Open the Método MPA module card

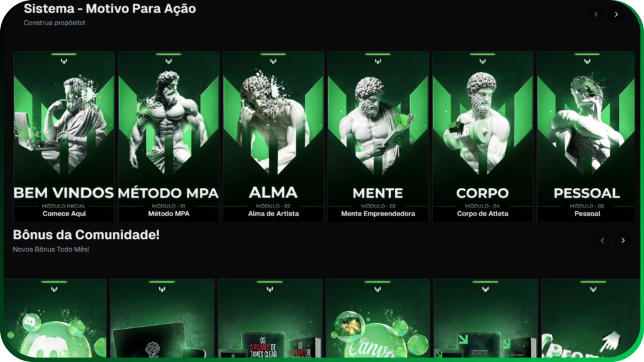(169, 136)
